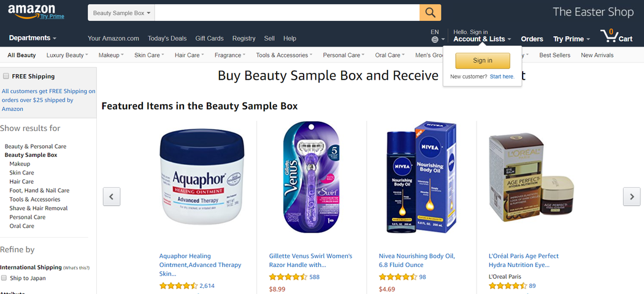Click the Amazon logo
The height and width of the screenshot is (294, 644).
click(x=36, y=12)
